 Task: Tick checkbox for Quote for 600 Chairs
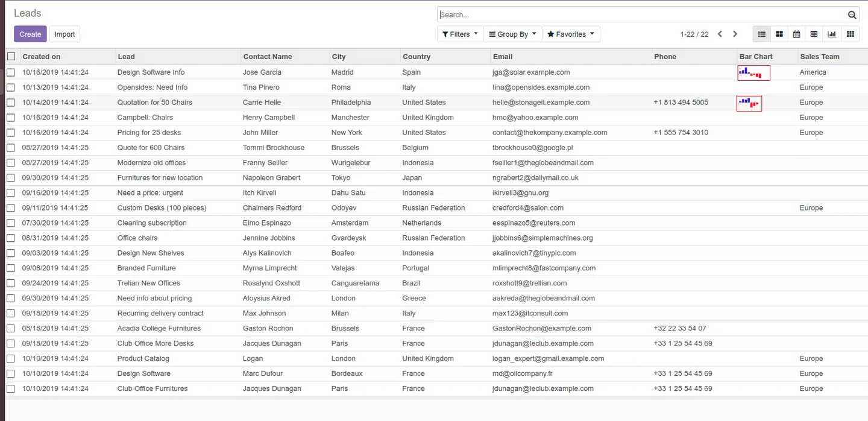(x=11, y=148)
